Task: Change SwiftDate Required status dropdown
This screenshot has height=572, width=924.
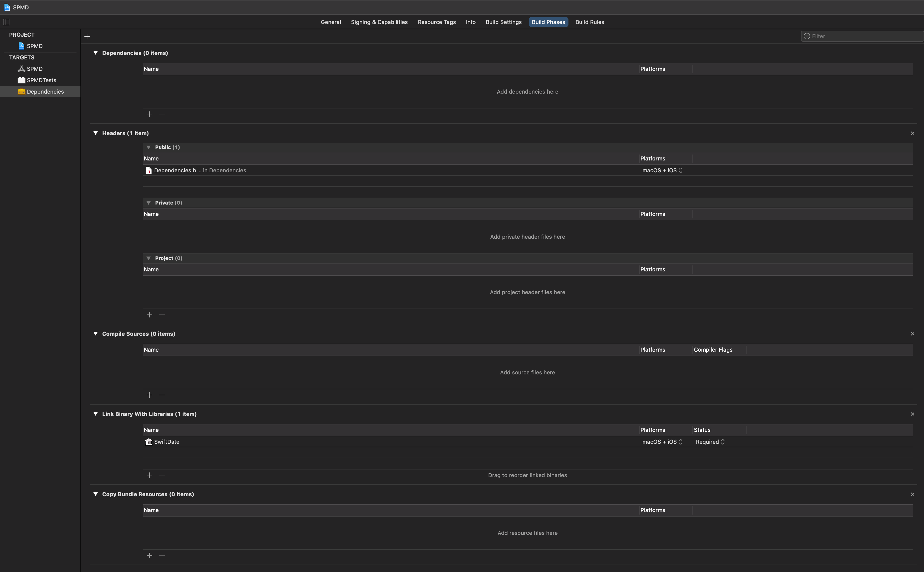Action: tap(710, 442)
